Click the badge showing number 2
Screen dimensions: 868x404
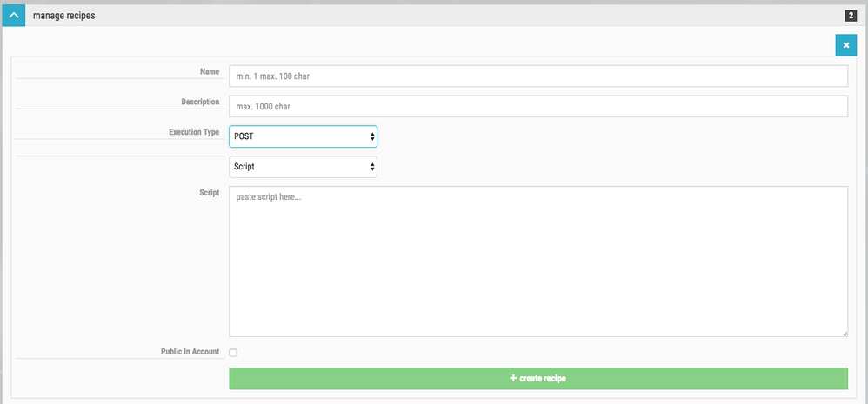(x=850, y=16)
